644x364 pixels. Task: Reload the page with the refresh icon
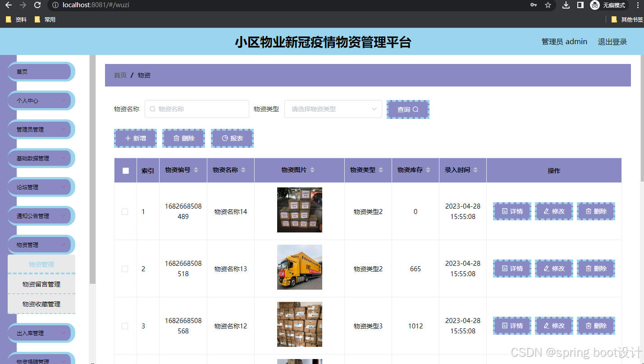[37, 5]
